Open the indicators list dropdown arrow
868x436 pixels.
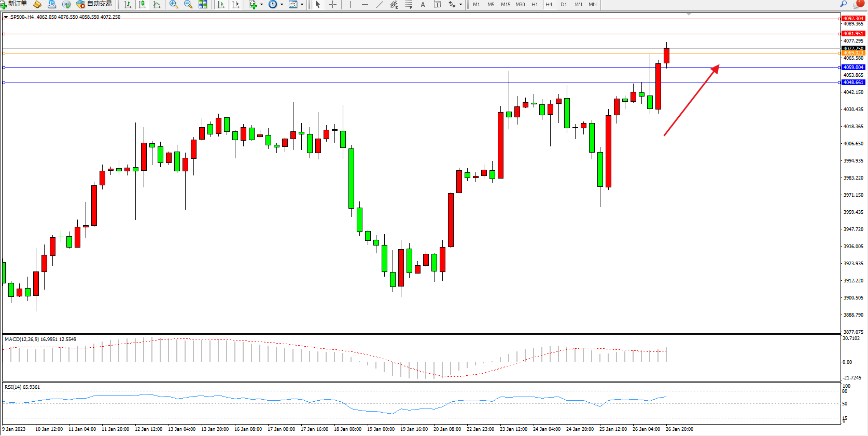point(261,4)
